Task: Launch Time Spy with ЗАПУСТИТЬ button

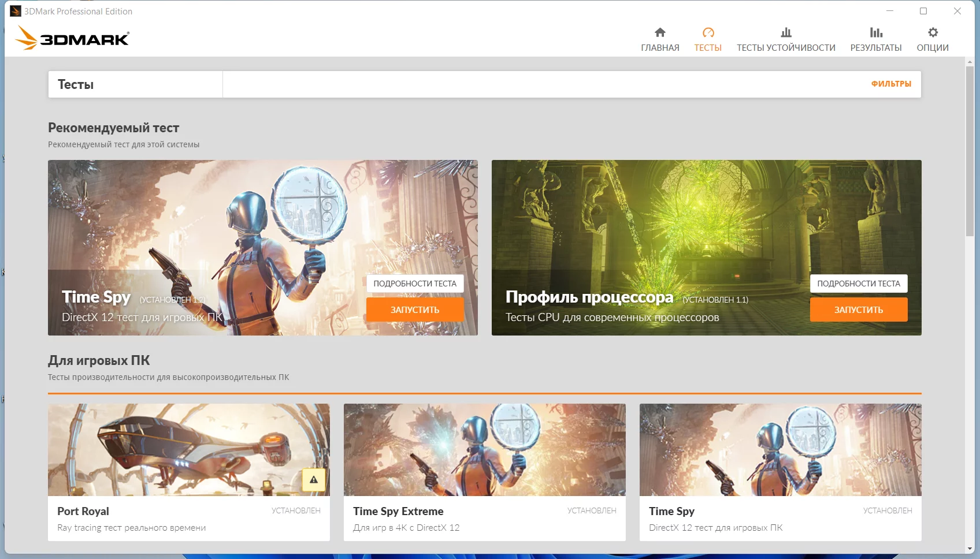Action: pos(415,310)
